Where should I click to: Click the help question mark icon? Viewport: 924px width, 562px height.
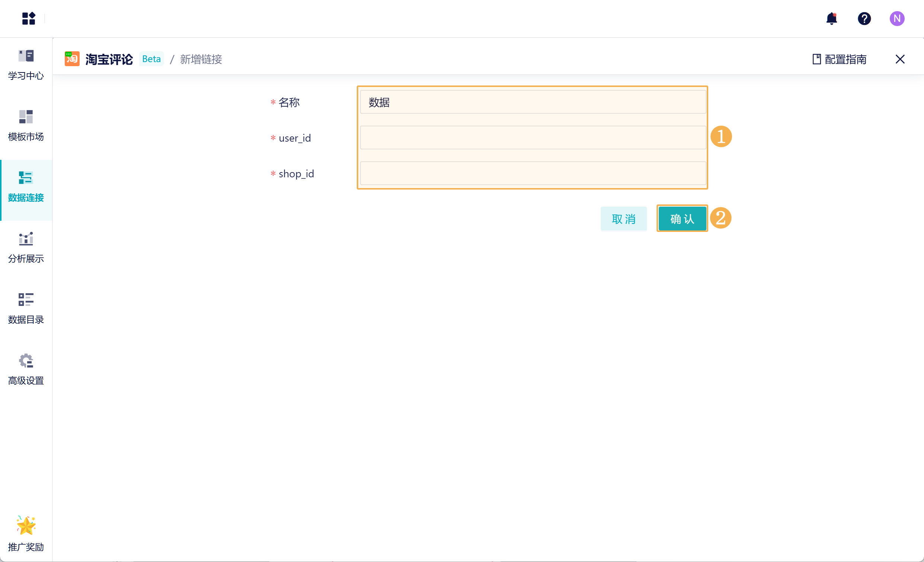864,18
